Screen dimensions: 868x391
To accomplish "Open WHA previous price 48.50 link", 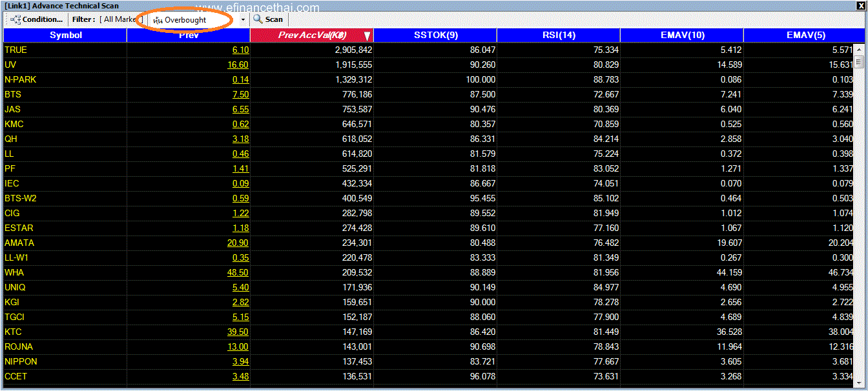I will pos(238,272).
